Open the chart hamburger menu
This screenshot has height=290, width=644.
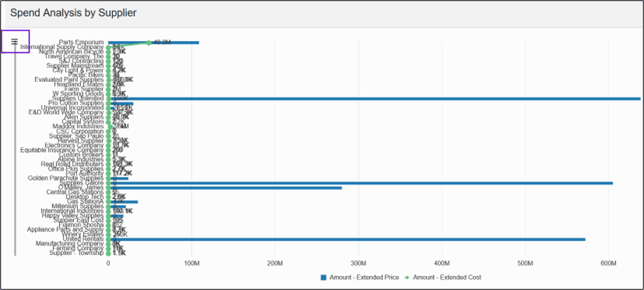[15, 41]
